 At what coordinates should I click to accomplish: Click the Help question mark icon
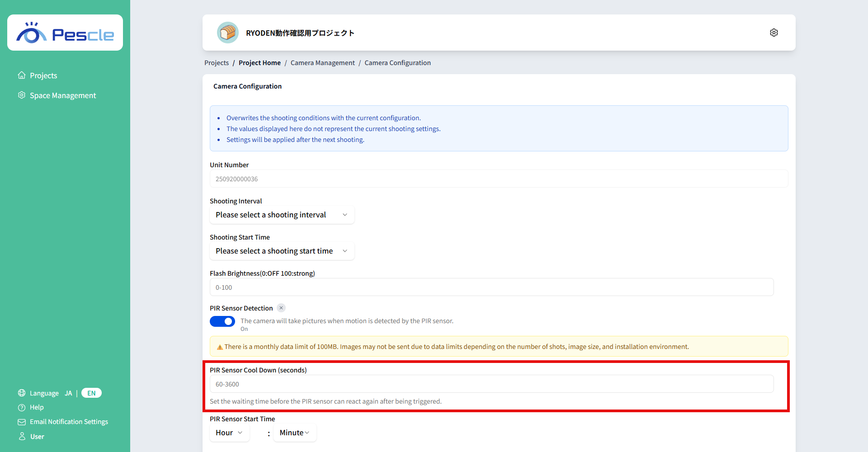coord(22,407)
